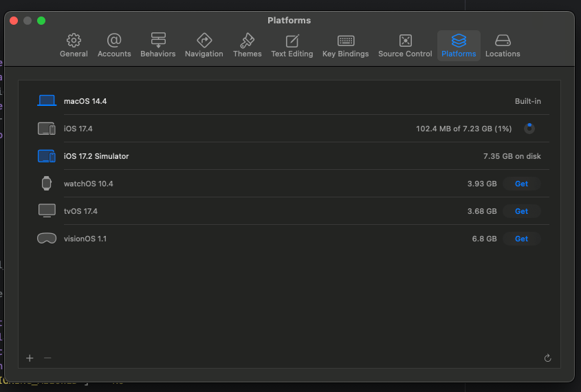This screenshot has height=392, width=581.
Task: Click the iOS 17.2 Simulator devices icon
Action: (47, 156)
